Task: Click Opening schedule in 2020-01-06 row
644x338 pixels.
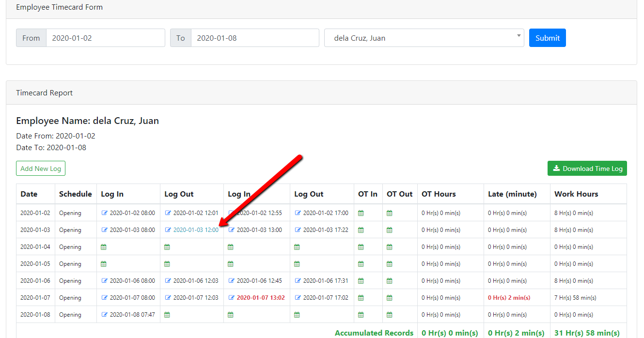Action: click(x=70, y=281)
